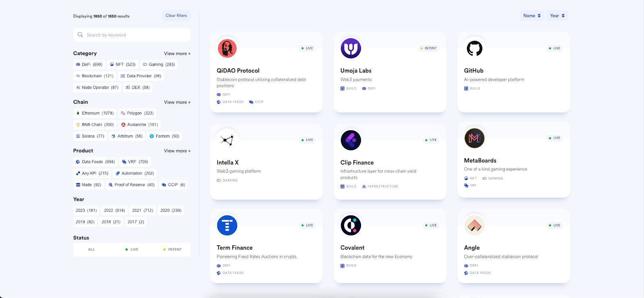Click the Covalent logo
This screenshot has width=644, height=298.
tap(351, 225)
